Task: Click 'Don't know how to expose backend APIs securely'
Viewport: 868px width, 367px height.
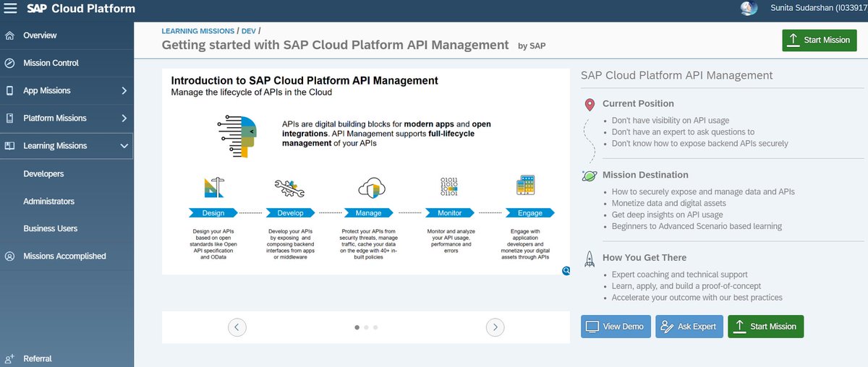Action: tap(699, 144)
